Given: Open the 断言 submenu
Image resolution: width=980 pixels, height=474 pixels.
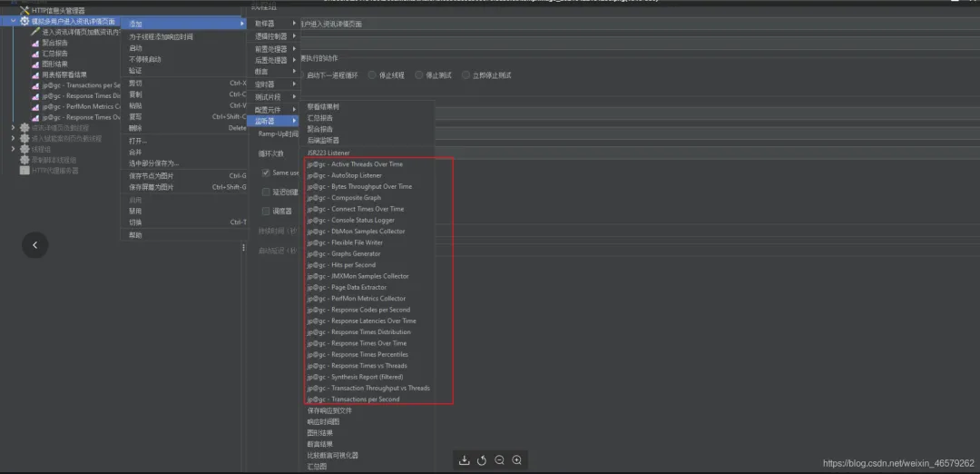Looking at the screenshot, I should [x=274, y=72].
